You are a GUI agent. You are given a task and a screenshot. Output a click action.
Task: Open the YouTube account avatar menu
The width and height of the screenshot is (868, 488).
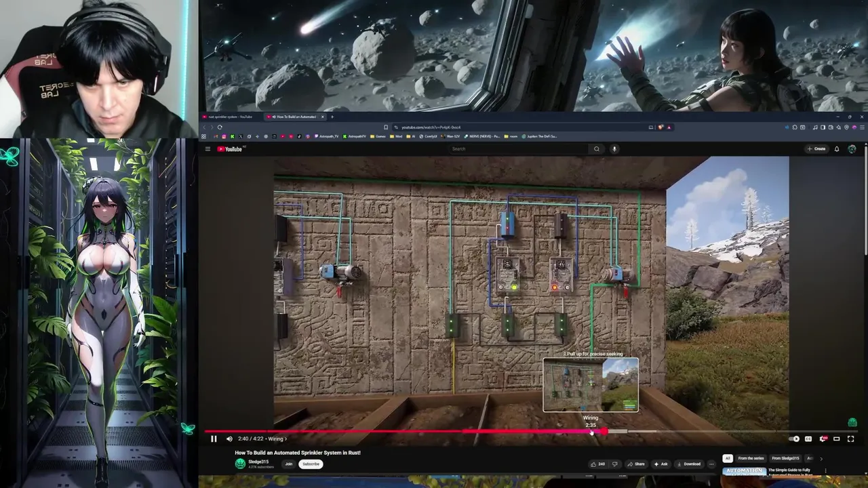pos(852,149)
